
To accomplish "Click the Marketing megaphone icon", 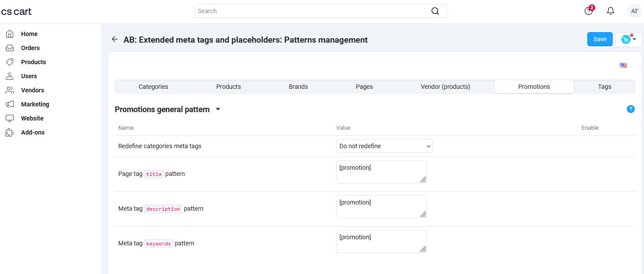I will [x=10, y=104].
